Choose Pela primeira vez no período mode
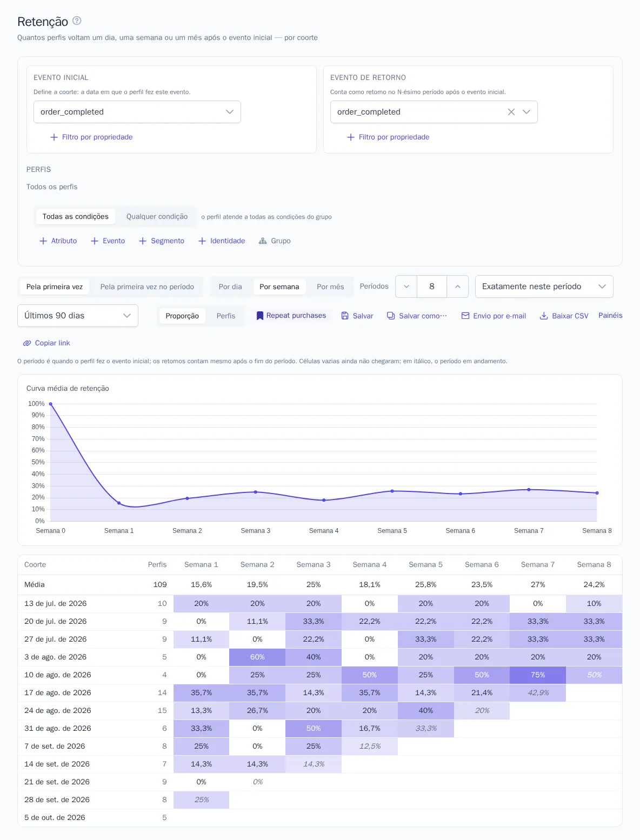 [147, 286]
